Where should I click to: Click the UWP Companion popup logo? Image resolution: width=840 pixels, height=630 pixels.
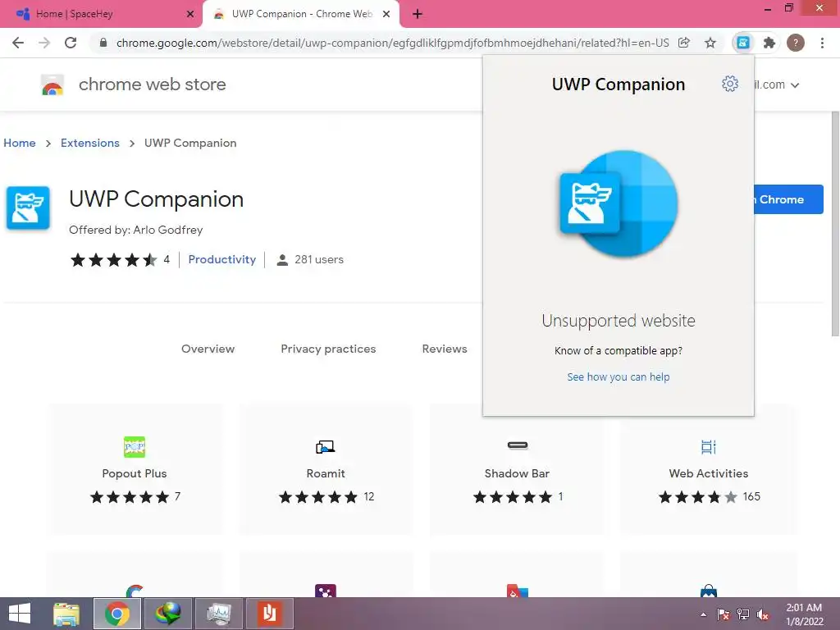point(619,204)
